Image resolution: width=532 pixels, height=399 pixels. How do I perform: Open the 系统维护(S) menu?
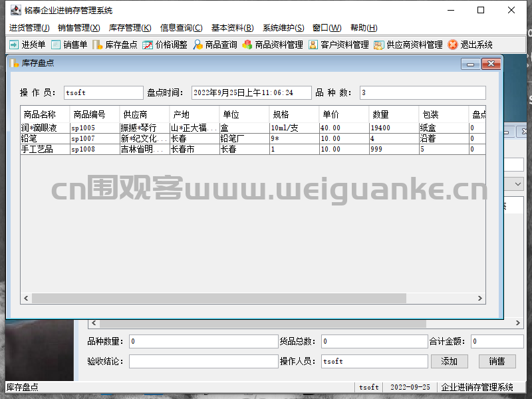(x=283, y=28)
